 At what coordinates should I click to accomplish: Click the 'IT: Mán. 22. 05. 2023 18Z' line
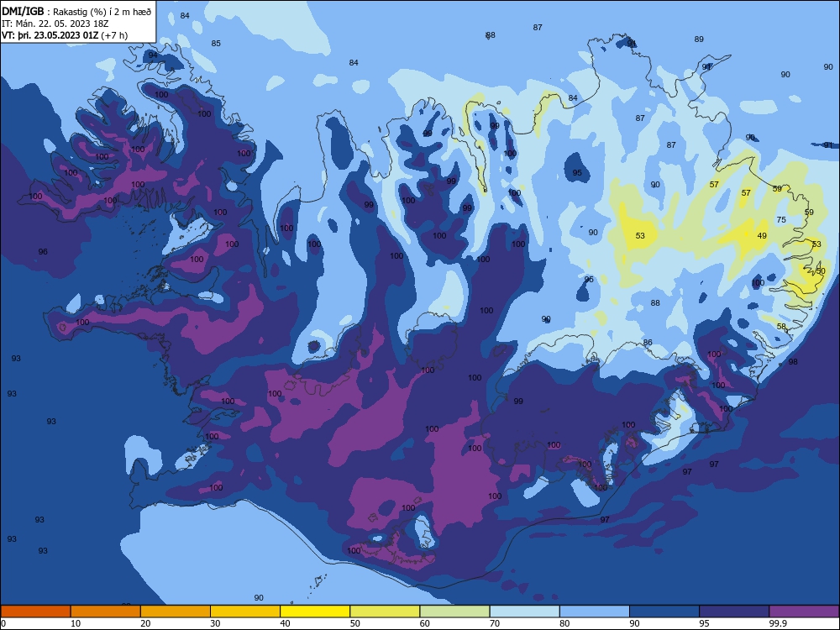pos(55,24)
